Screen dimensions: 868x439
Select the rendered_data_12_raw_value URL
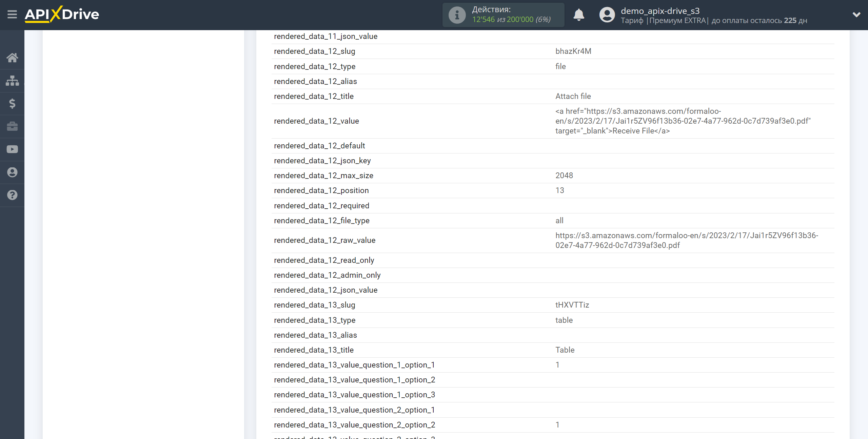687,240
